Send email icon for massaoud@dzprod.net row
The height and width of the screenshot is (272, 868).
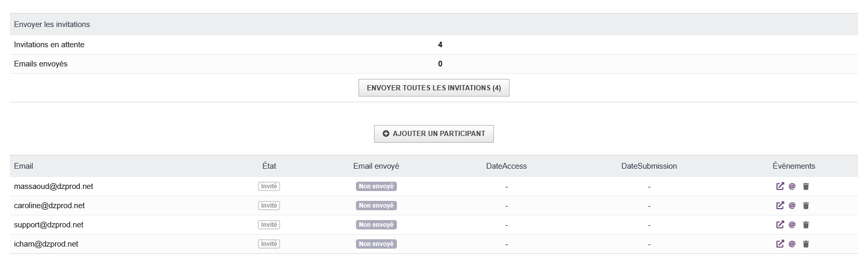[x=792, y=186]
